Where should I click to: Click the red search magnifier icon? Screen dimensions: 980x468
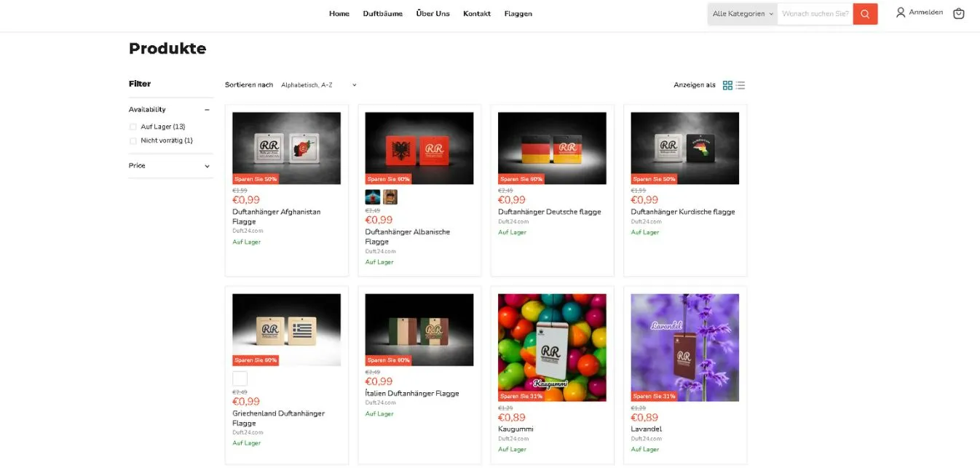[x=865, y=13]
